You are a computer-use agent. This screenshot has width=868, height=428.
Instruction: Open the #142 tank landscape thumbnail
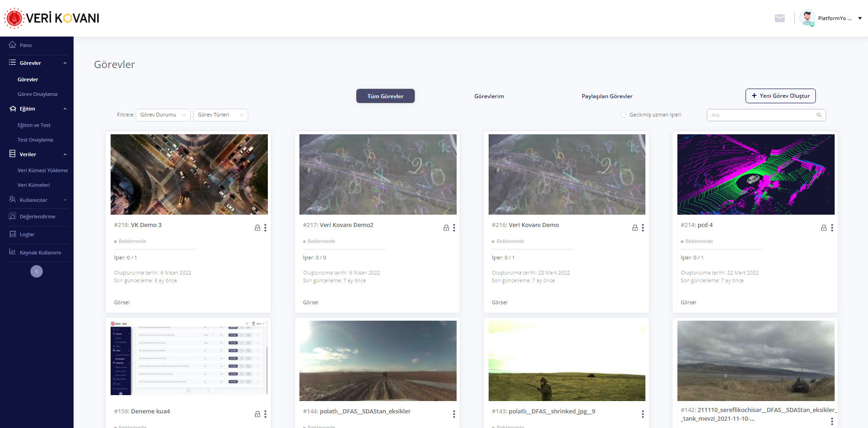(756, 361)
